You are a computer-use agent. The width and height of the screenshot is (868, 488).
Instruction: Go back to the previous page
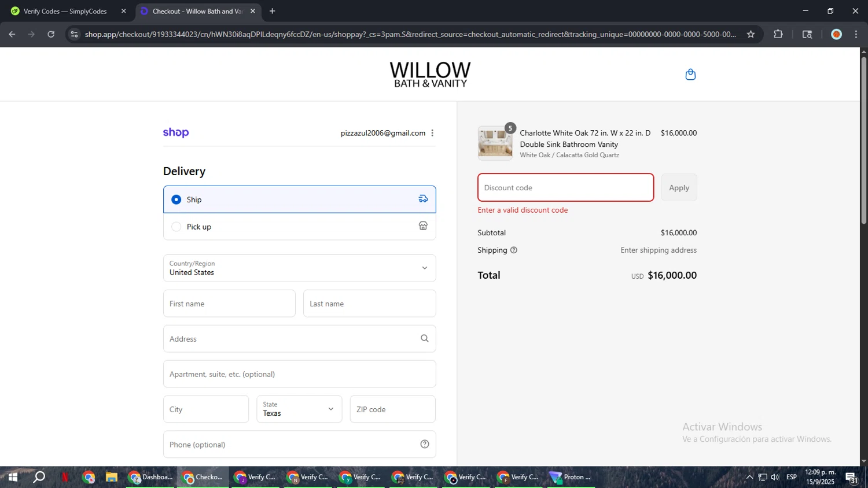[x=12, y=34]
